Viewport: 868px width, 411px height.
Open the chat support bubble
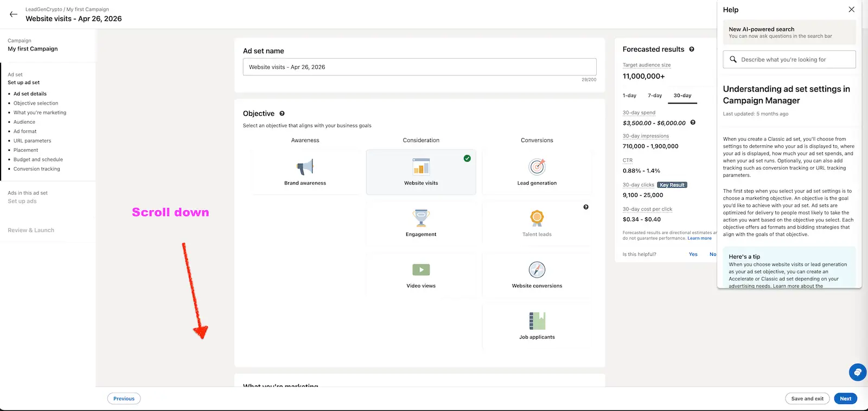pos(857,372)
